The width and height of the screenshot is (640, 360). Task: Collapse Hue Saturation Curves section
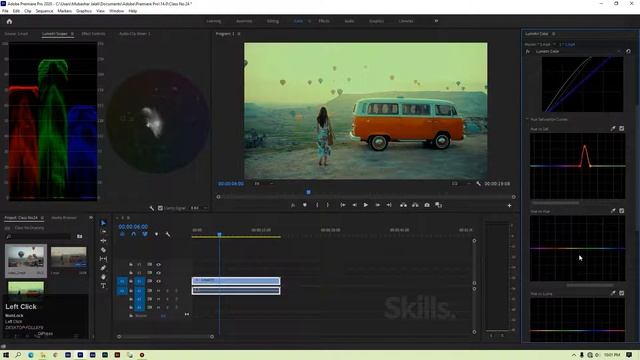(527, 120)
